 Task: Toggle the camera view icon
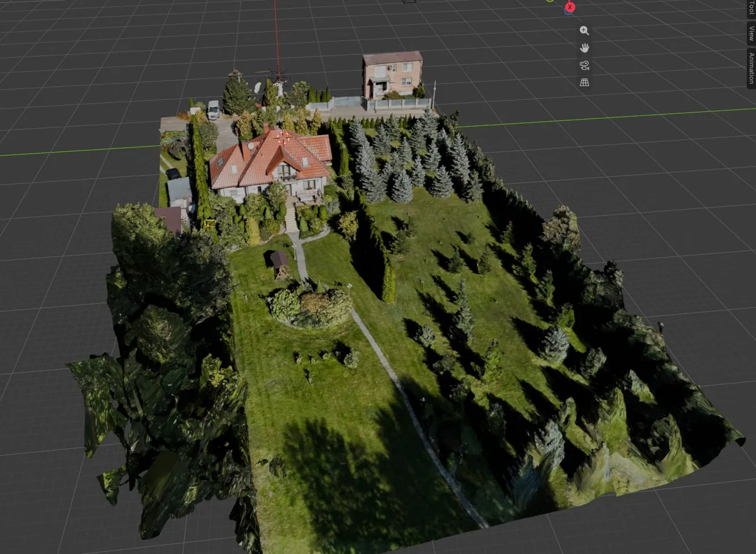tap(584, 65)
